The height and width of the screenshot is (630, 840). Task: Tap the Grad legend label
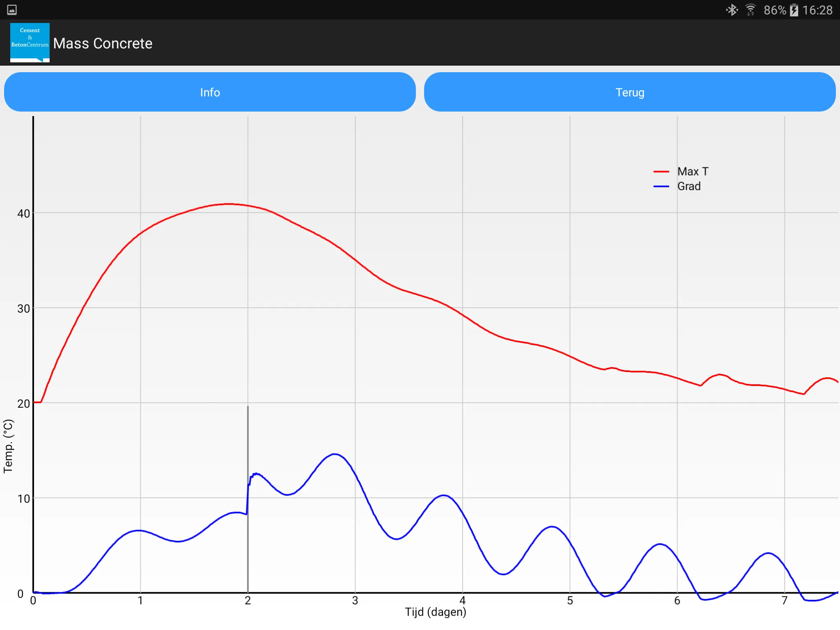point(689,186)
